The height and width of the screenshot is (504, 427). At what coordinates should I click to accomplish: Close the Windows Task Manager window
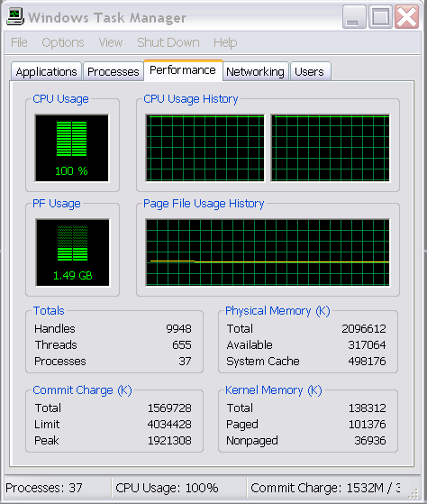406,17
